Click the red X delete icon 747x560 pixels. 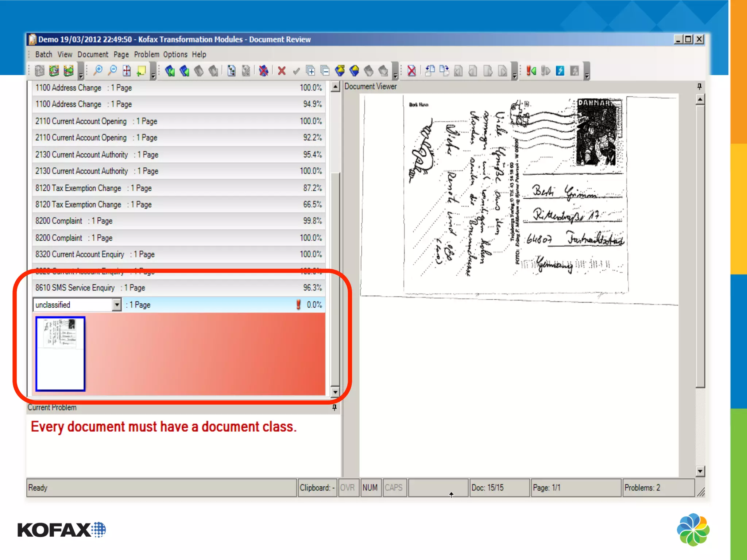(x=281, y=71)
